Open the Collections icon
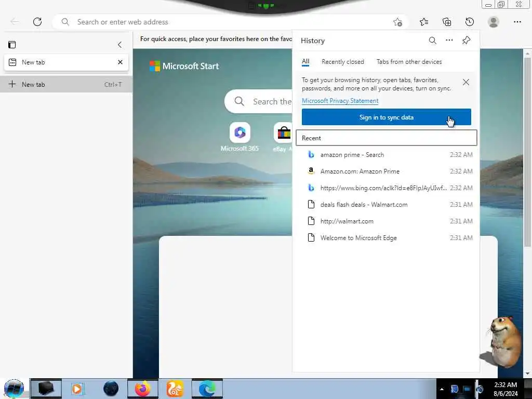Viewport: 532px width, 399px height. pyautogui.click(x=447, y=22)
